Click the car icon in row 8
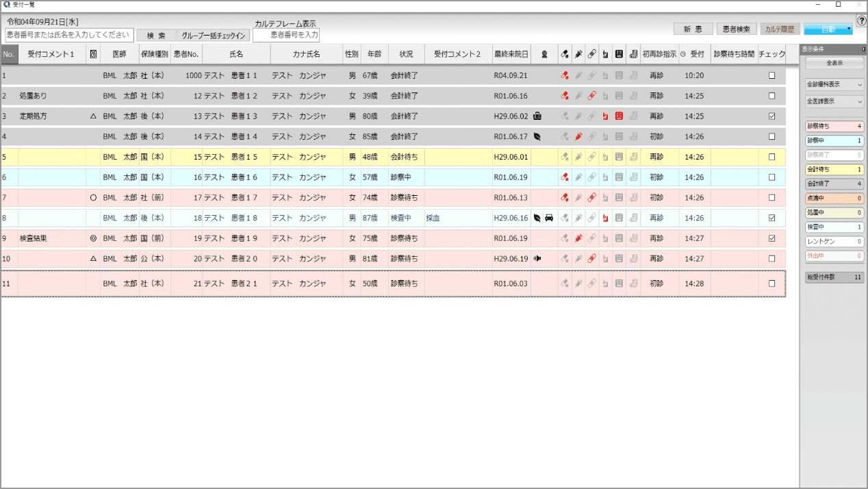 coord(549,218)
